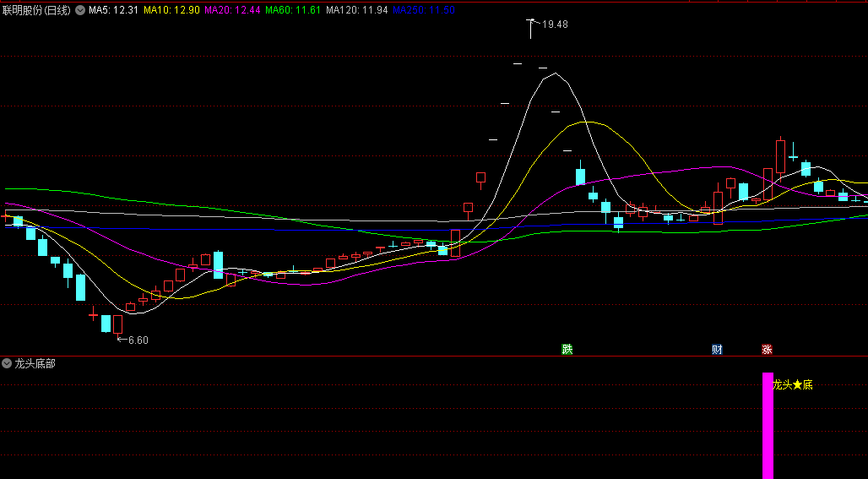
Task: Select the yellow MA10 legend label
Action: pos(171,10)
